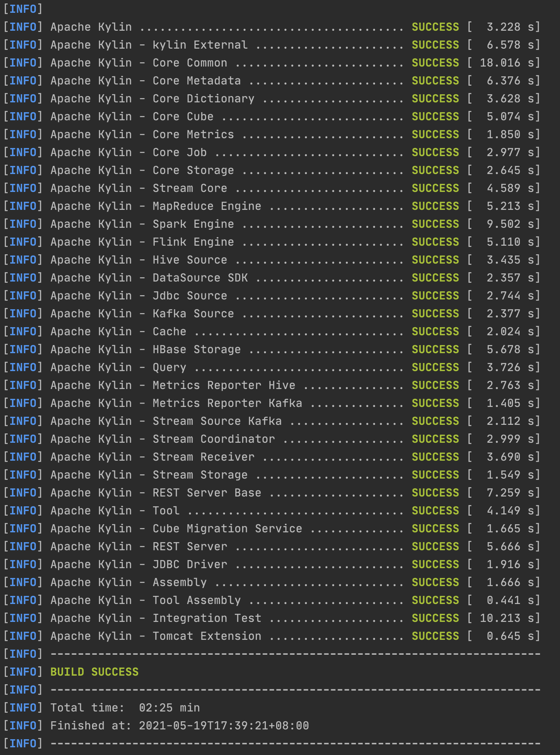Viewport: 560px width, 755px height.
Task: Click the 0.441 s duration value
Action: pos(510,600)
